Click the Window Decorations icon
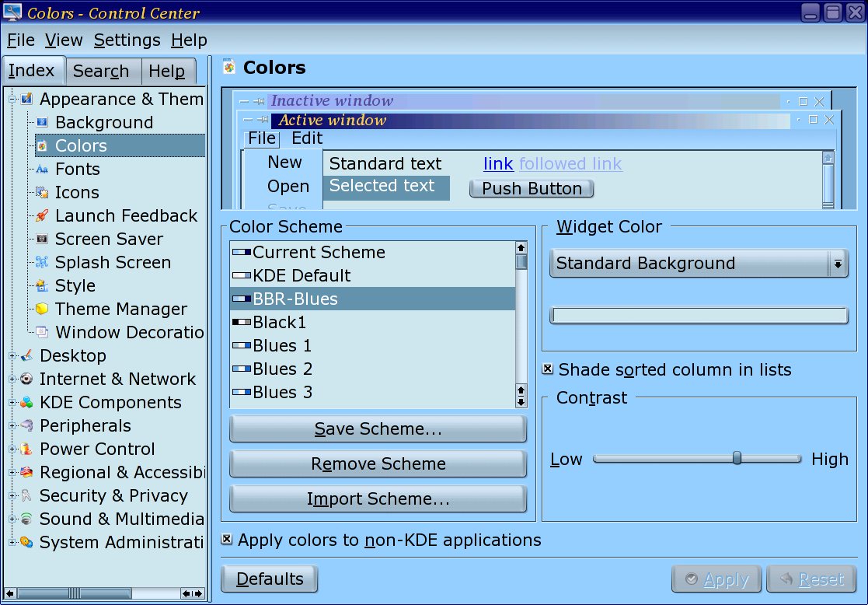This screenshot has height=605, width=868. (42, 332)
